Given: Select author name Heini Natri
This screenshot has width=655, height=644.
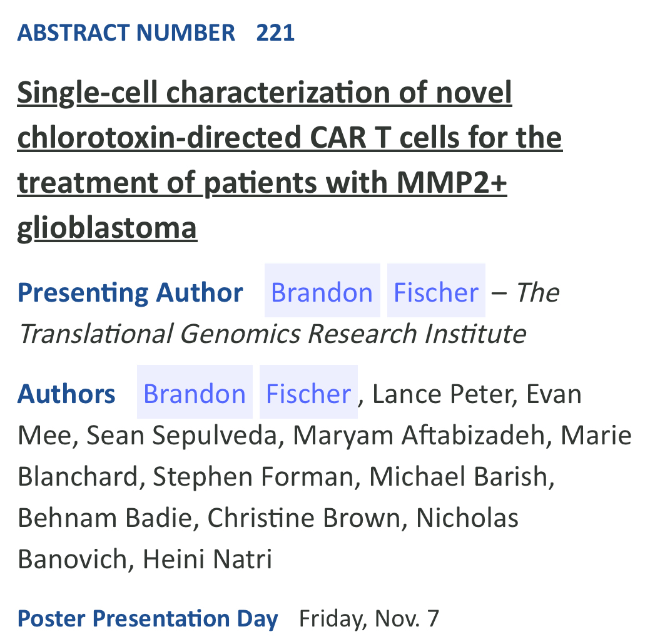Looking at the screenshot, I should 207,559.
